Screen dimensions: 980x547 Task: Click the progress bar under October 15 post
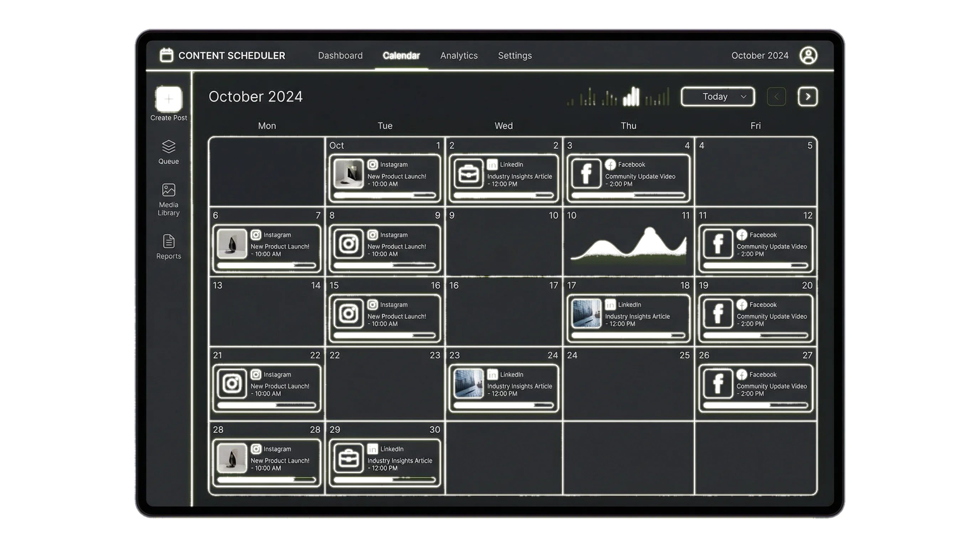pyautogui.click(x=384, y=335)
